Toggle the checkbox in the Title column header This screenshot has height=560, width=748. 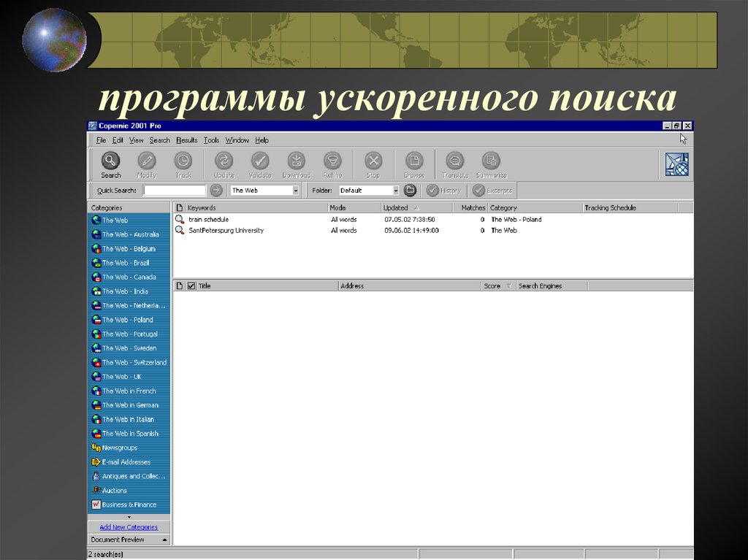[191, 285]
